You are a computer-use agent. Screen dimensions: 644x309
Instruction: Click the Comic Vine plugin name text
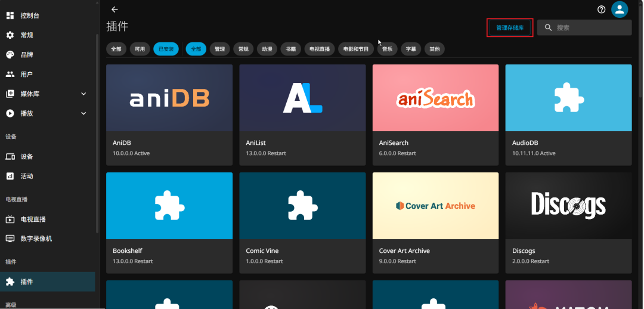click(262, 251)
